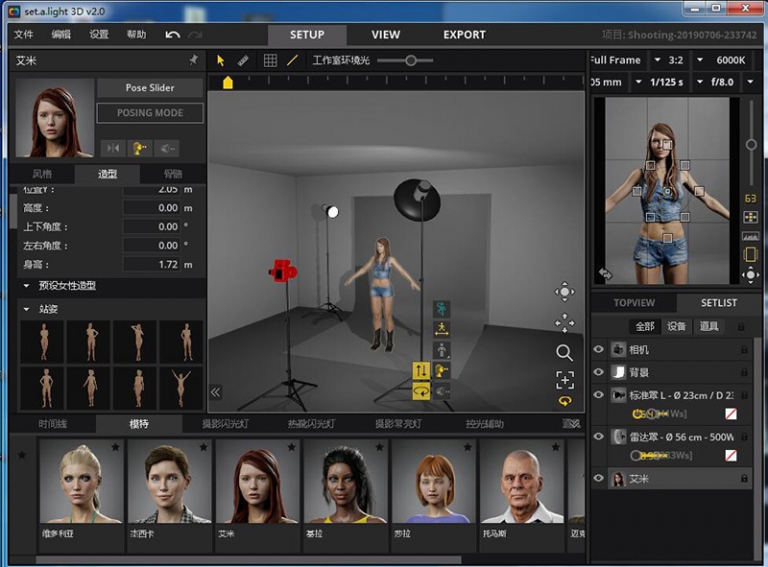Click the greyed head icon beside mirror buttons
768x567 pixels.
[x=167, y=148]
